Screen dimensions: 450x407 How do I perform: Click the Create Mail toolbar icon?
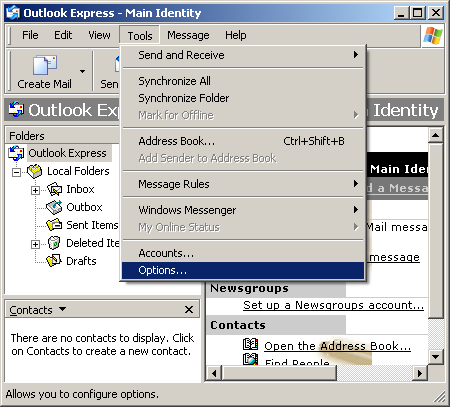tap(45, 65)
